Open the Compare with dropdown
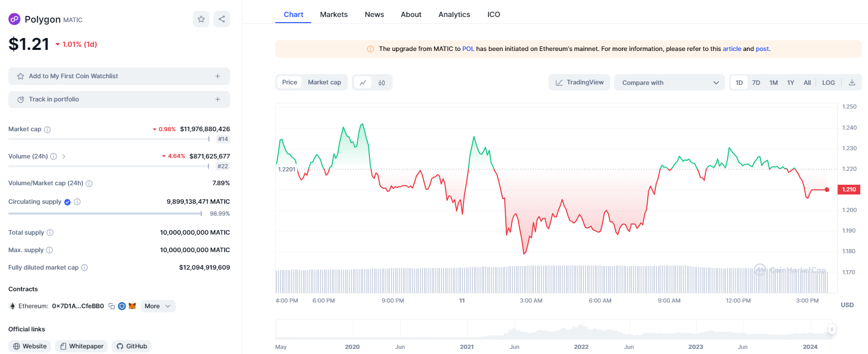The image size is (868, 354). point(669,83)
